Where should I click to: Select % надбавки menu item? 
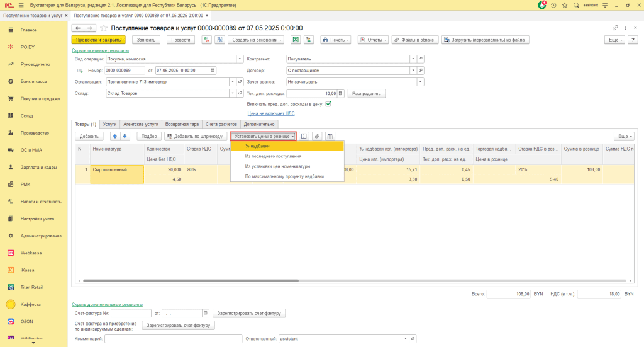point(287,146)
